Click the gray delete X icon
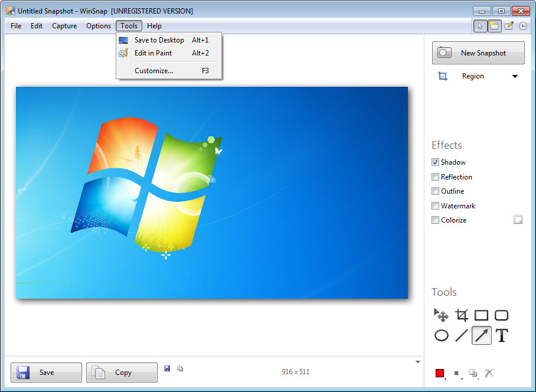536x392 pixels. point(489,373)
